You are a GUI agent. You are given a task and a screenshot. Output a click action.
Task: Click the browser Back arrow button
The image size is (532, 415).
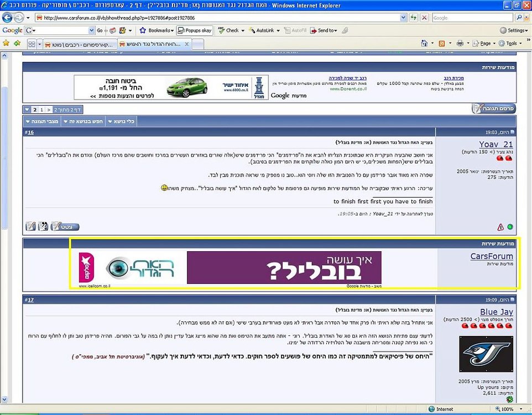point(7,17)
